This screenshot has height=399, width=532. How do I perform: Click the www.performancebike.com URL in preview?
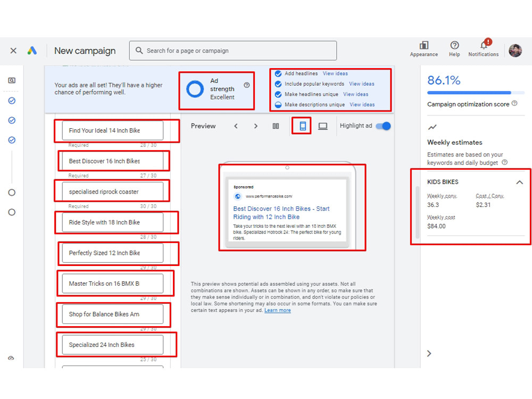(x=269, y=196)
